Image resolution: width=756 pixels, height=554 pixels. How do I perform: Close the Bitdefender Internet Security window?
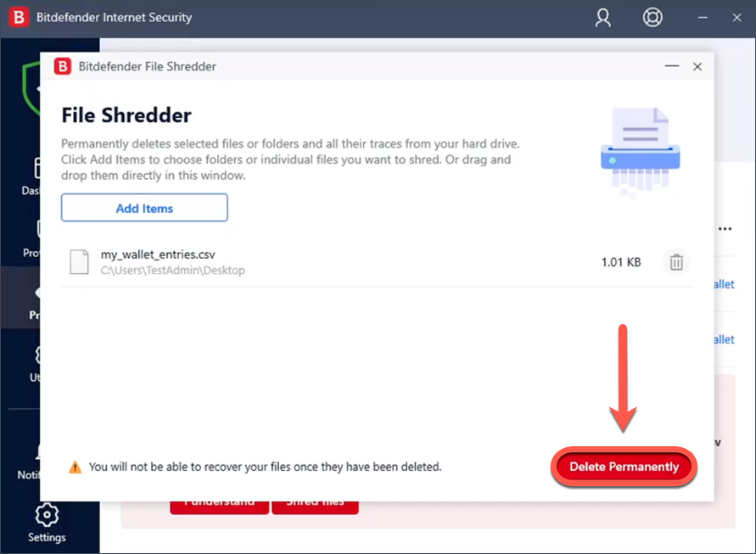coord(736,18)
